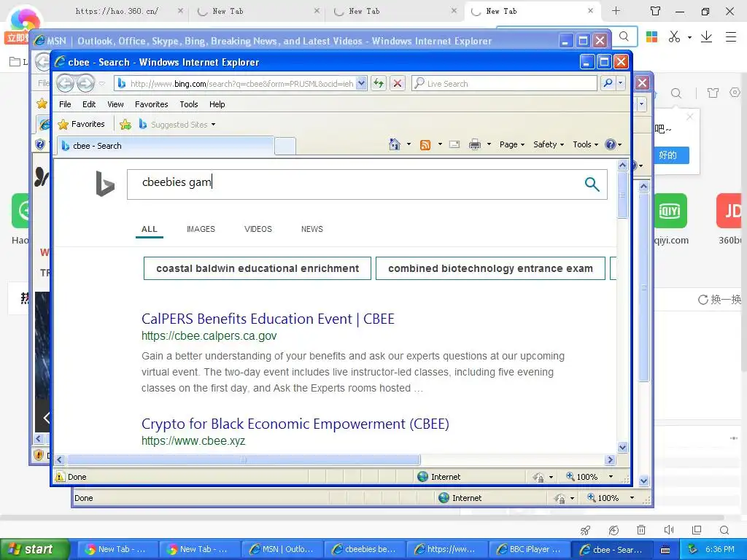Click the Live Search input field
Viewport: 747px width, 560px height.
pyautogui.click(x=505, y=83)
